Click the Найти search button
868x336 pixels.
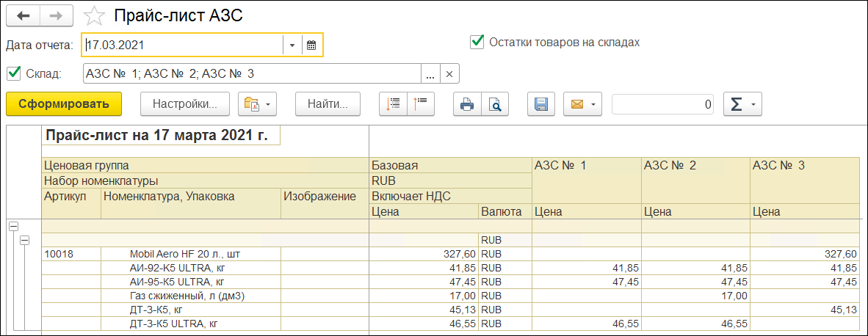point(328,105)
